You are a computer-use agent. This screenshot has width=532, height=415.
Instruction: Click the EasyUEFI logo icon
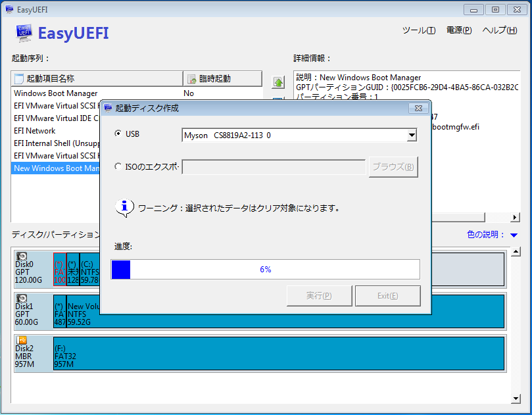[24, 33]
